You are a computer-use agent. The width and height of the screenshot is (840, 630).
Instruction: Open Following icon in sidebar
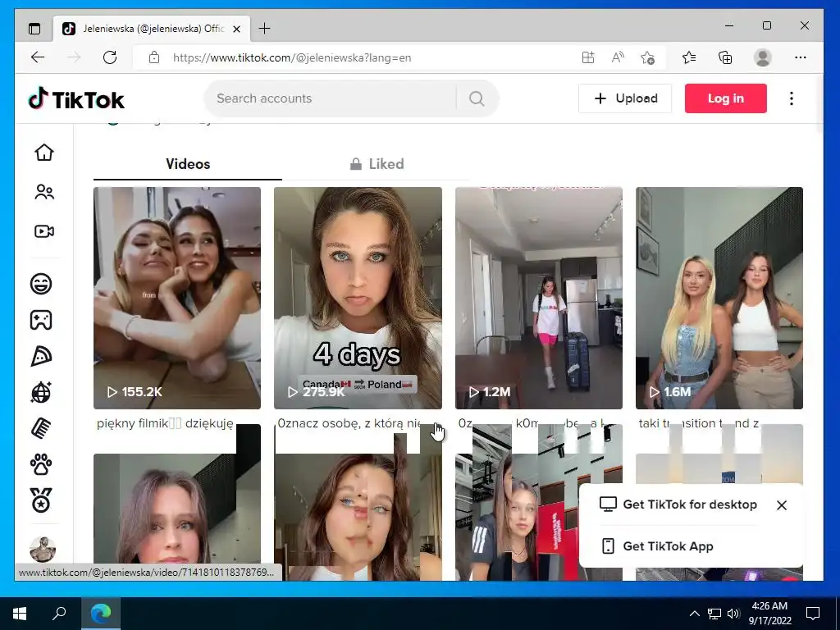pyautogui.click(x=44, y=192)
